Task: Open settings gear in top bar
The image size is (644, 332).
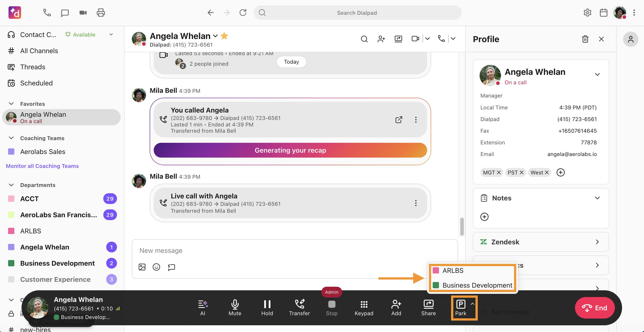Action: click(x=587, y=13)
